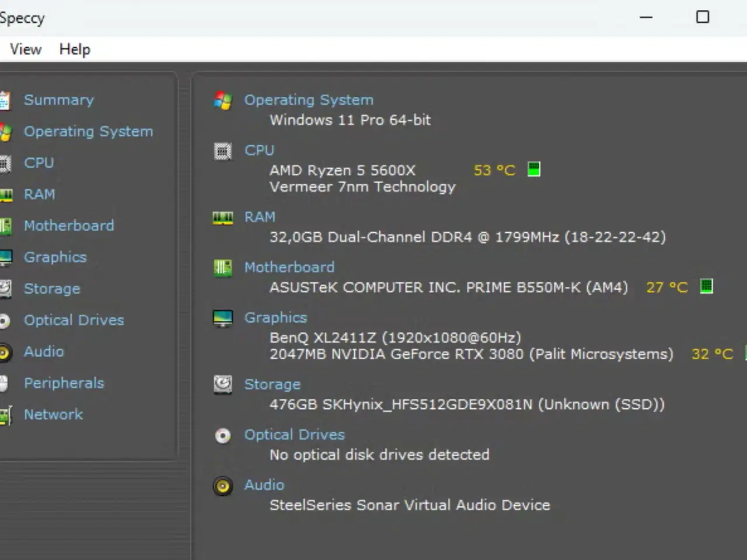This screenshot has height=560, width=747.
Task: Go to Peripherals section in sidebar
Action: point(64,383)
